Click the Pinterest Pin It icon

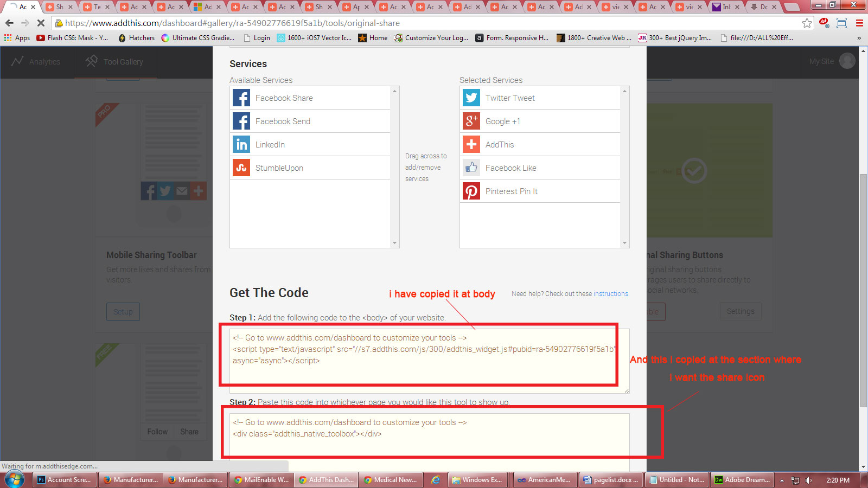(471, 191)
